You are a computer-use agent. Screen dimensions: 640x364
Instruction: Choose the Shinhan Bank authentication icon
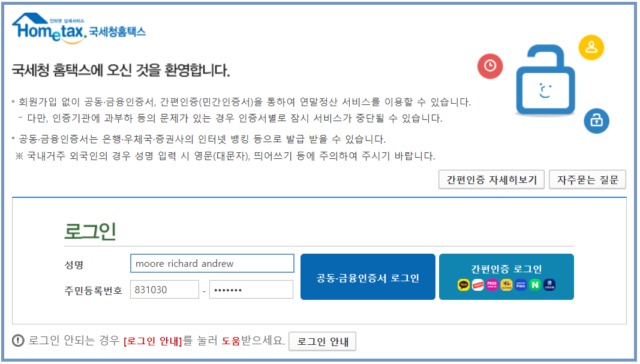coord(549,284)
